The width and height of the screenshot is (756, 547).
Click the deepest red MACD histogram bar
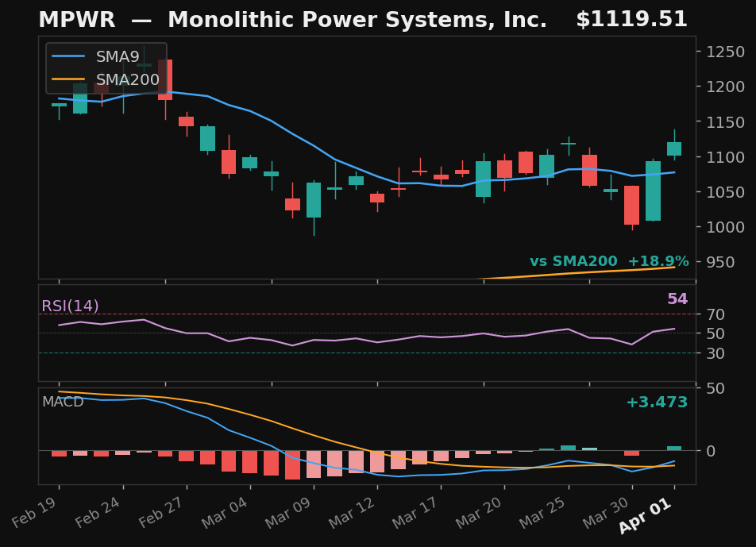(293, 465)
